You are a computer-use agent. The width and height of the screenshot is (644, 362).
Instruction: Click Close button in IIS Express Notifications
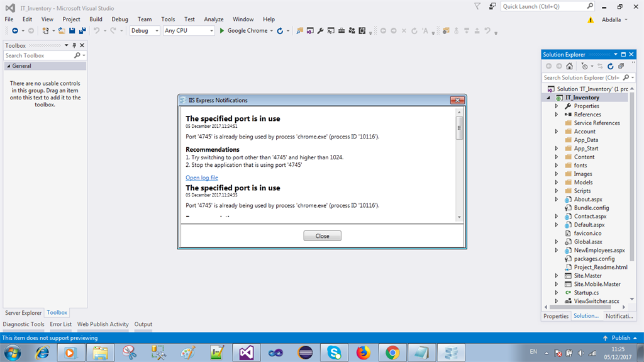tap(322, 235)
